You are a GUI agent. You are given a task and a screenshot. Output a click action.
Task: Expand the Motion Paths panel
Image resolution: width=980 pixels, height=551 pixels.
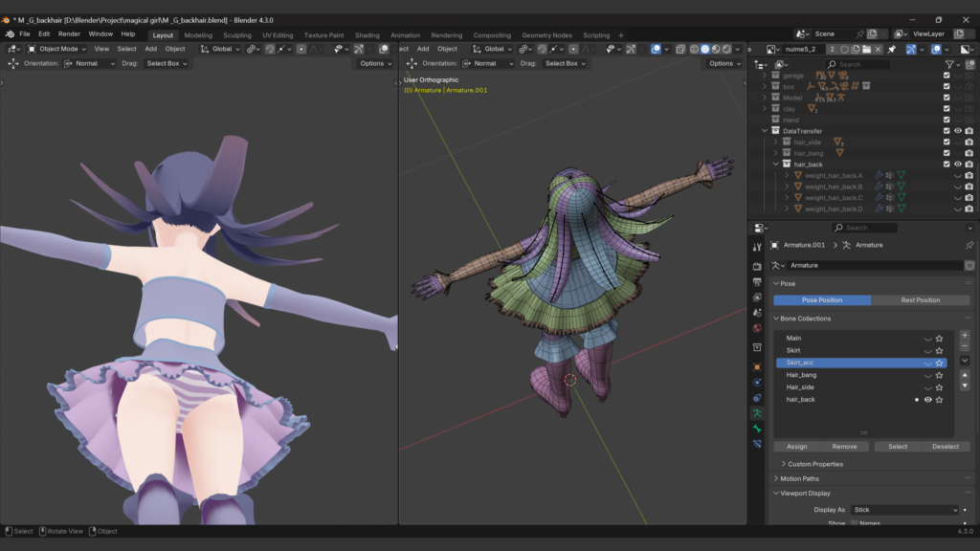pos(799,478)
